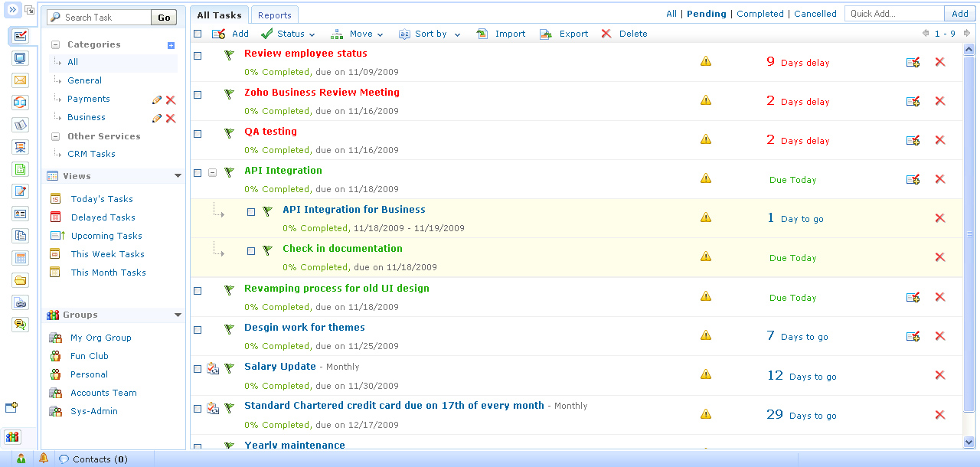
Task: Toggle the select-all checkbox in toolbar
Action: (198, 34)
